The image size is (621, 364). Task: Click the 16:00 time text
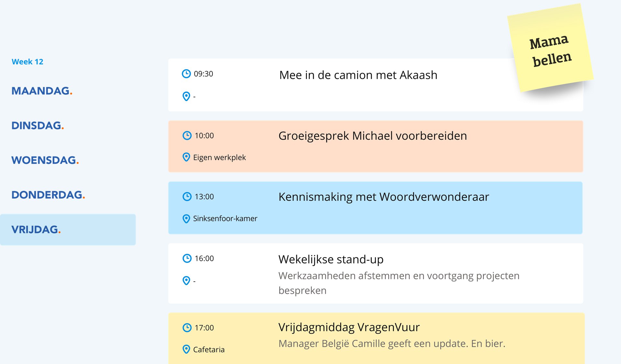[x=204, y=258]
